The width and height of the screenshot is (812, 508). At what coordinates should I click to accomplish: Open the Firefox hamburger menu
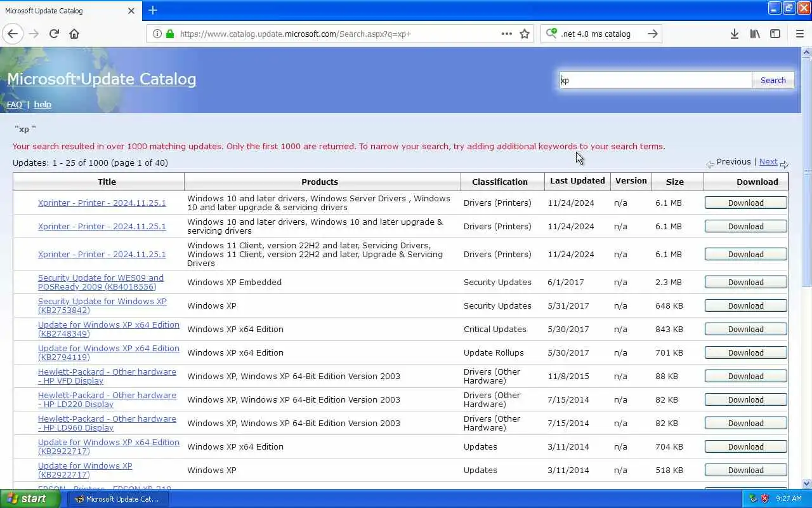799,34
